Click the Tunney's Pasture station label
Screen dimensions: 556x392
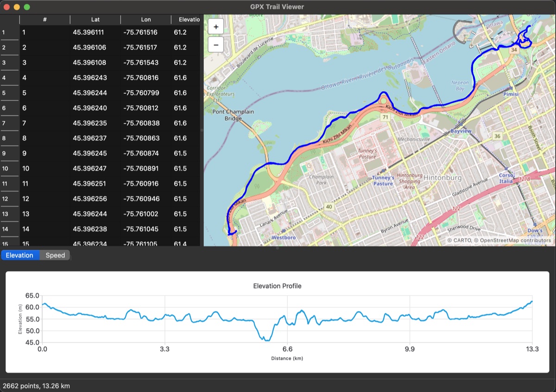384,180
